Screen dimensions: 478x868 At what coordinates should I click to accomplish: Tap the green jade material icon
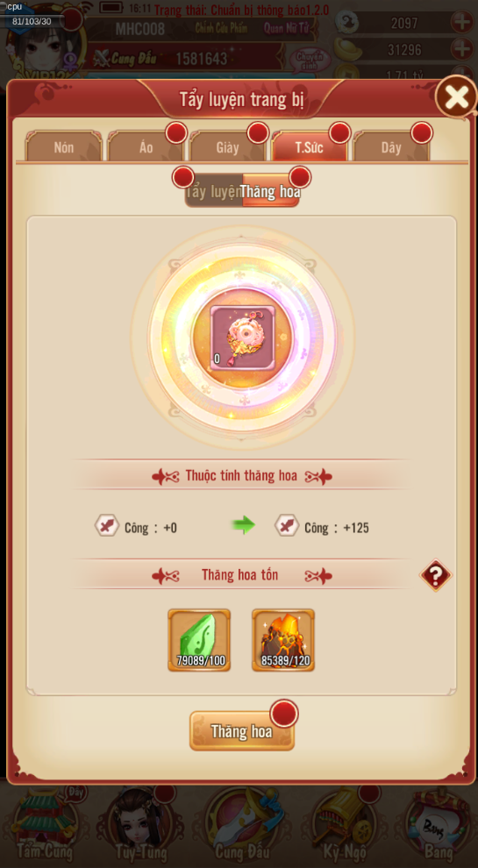[199, 641]
